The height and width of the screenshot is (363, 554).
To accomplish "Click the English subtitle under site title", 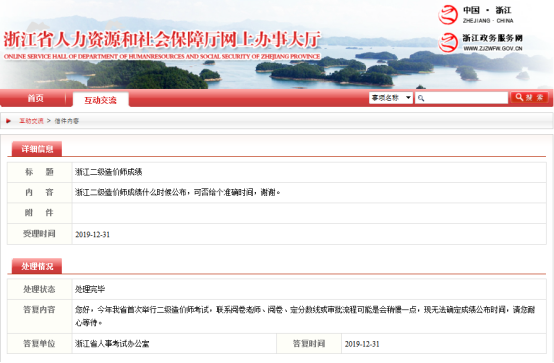I will 162,57.
